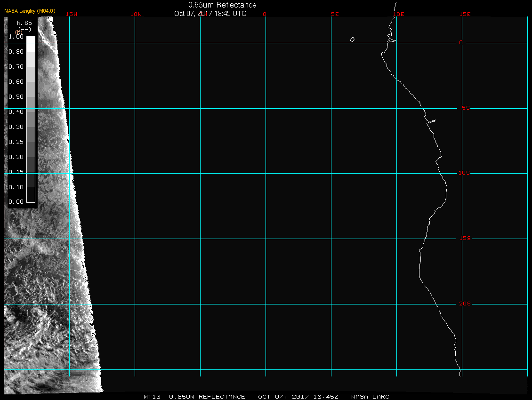
Task: Click the 10W longitude label
Action: click(x=136, y=14)
